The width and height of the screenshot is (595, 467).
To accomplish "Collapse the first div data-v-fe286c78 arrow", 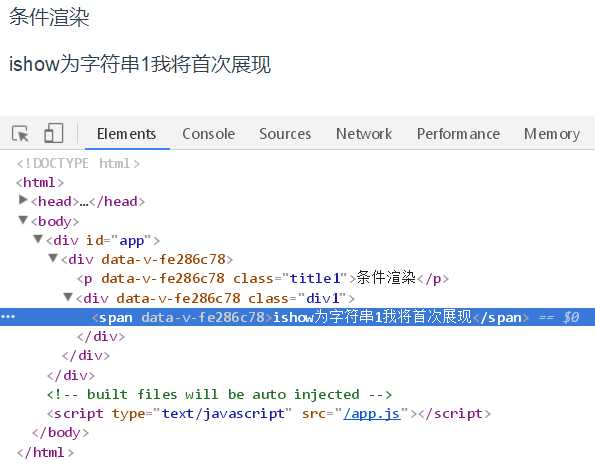I will [53, 258].
